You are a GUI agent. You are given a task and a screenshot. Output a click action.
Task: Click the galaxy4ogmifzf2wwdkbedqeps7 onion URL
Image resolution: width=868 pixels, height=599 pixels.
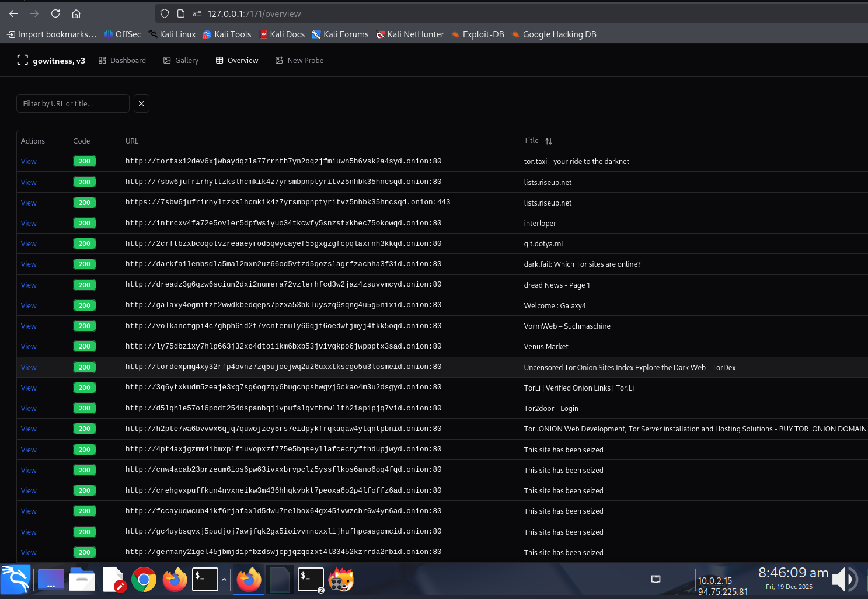[284, 305]
